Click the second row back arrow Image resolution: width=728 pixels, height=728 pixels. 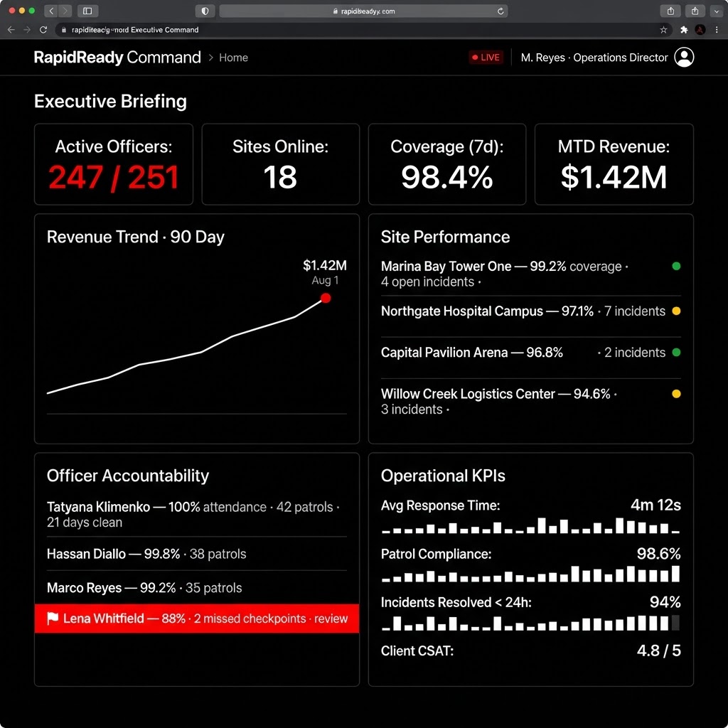point(11,30)
